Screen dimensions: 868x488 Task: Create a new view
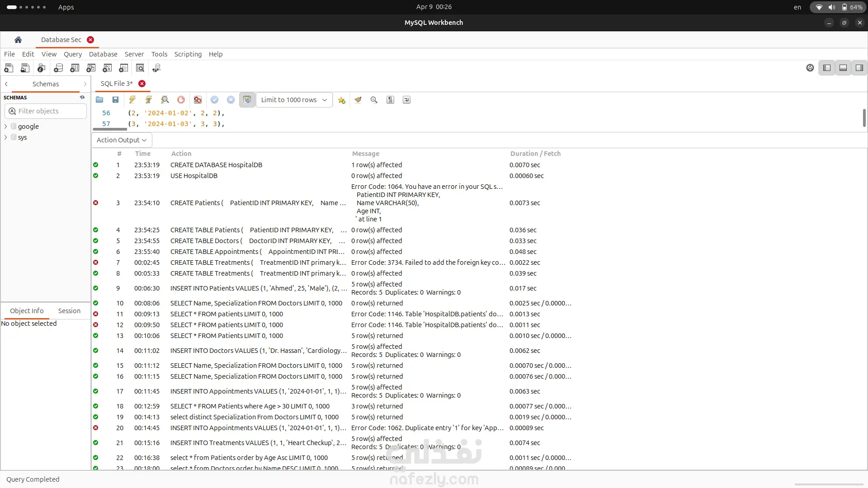[91, 68]
